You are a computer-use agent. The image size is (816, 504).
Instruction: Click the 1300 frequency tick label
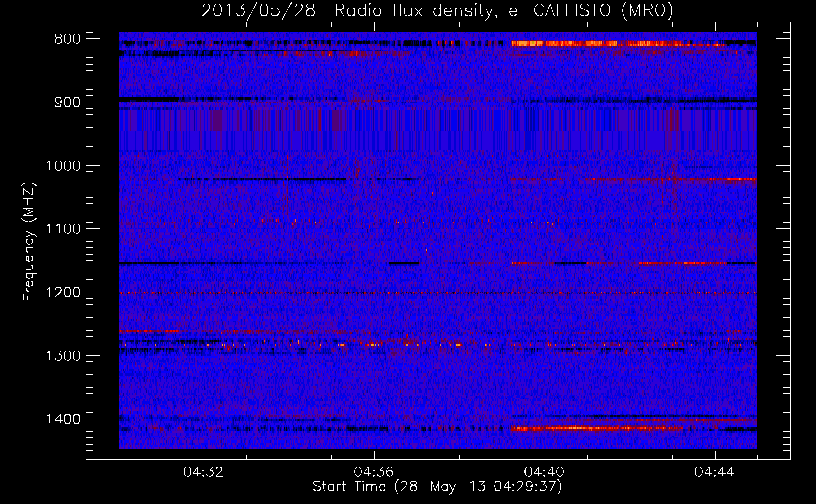pyautogui.click(x=63, y=356)
